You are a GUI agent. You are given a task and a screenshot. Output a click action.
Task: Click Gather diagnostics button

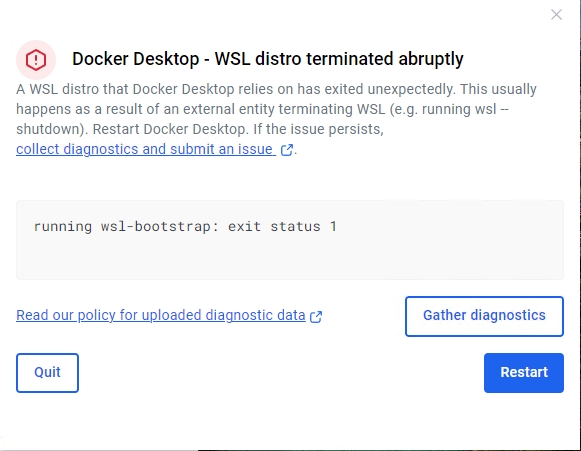[x=484, y=316]
